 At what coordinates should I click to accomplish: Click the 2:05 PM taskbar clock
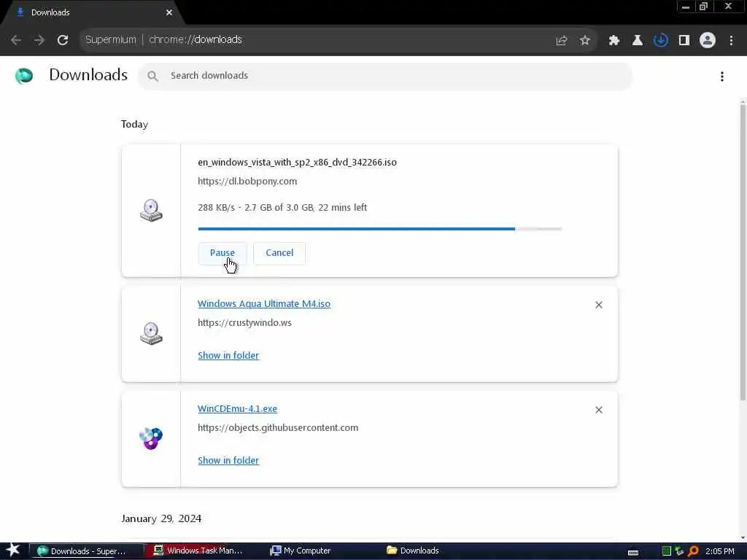point(720,551)
